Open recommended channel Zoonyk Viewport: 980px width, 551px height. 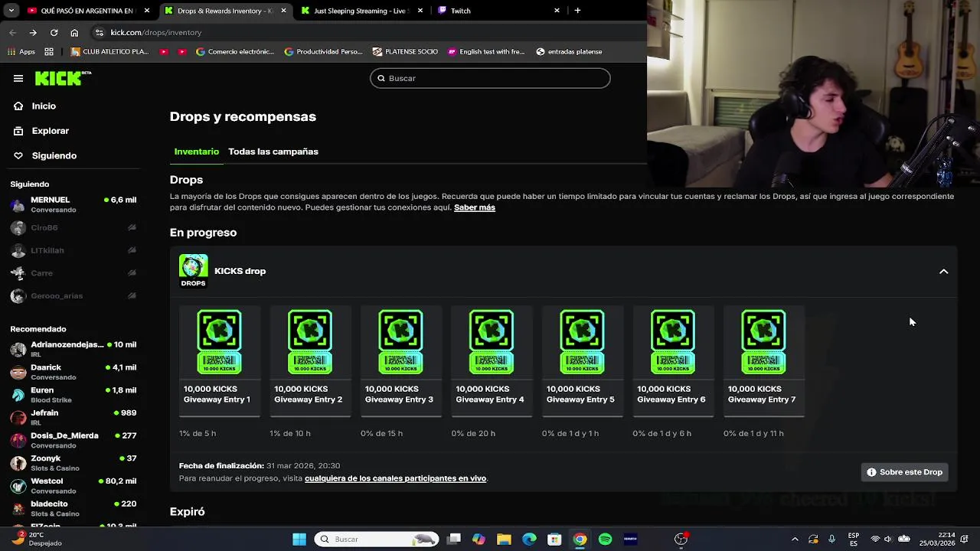coord(73,463)
